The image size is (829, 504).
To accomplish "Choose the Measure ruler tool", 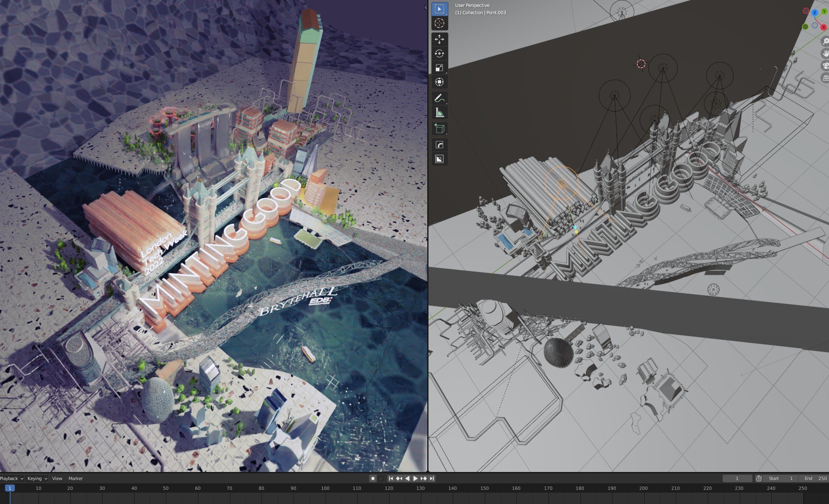I will tap(439, 112).
